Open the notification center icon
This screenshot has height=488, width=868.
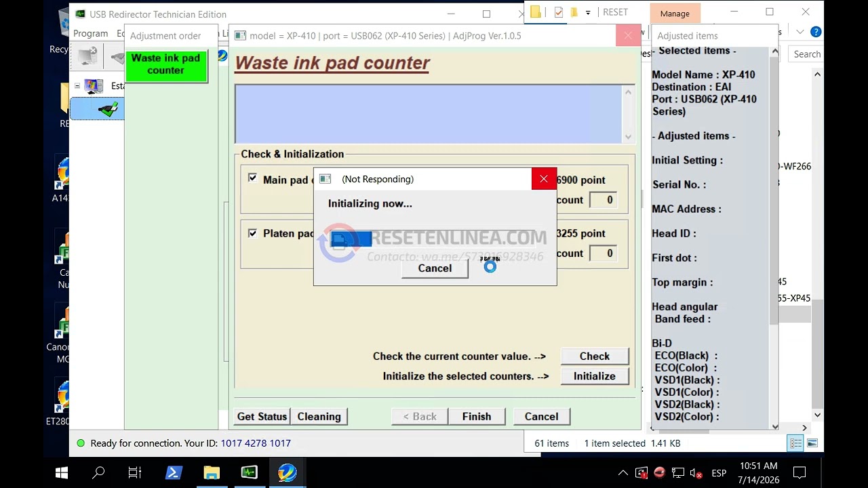point(800,473)
